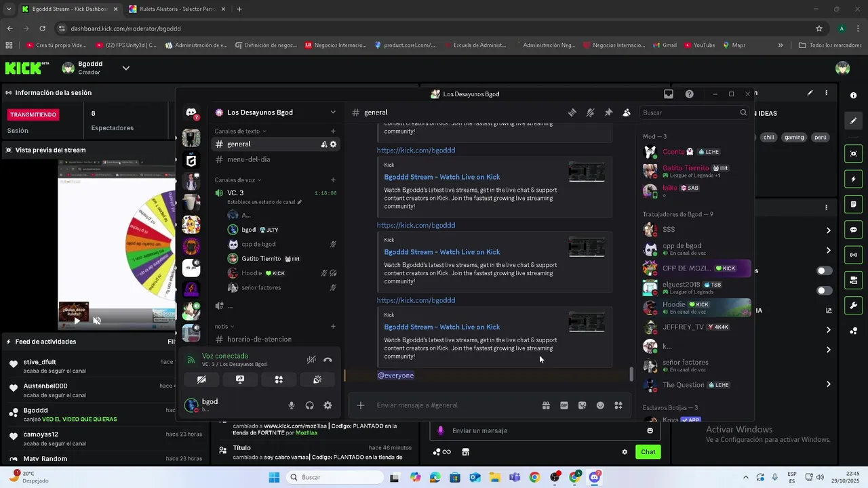Deafen headphones in Discord user panel

[310, 405]
